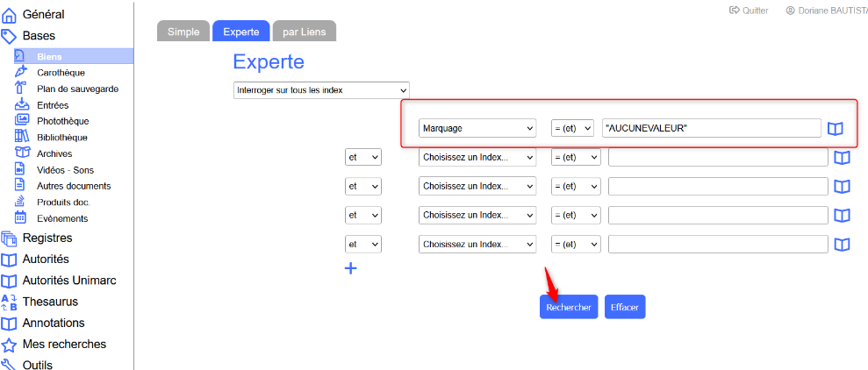Viewport: 868px width, 370px height.
Task: Click the Effacer button
Action: coord(625,307)
